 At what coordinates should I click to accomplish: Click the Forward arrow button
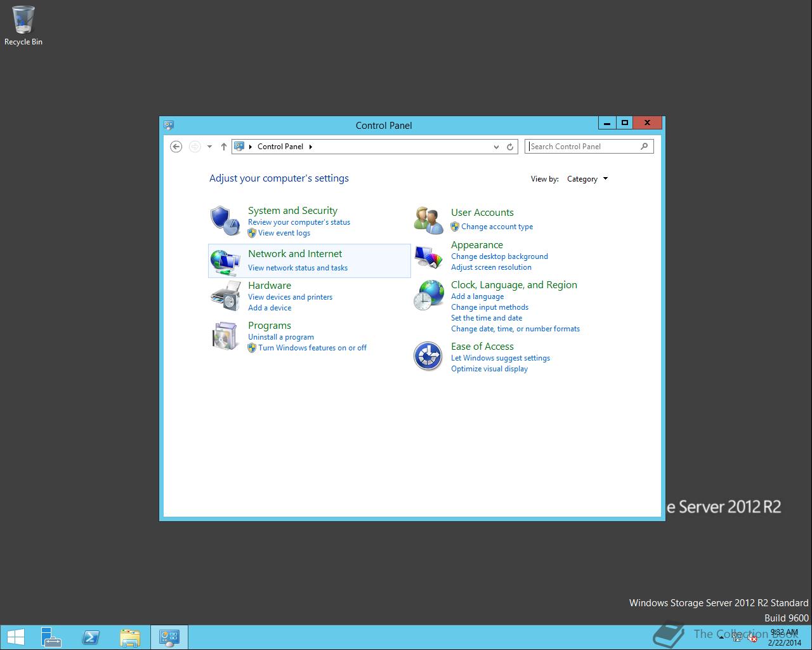[x=195, y=147]
